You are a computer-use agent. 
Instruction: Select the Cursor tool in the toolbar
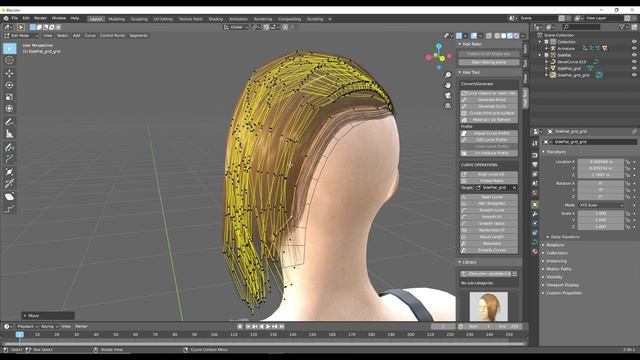[x=9, y=60]
